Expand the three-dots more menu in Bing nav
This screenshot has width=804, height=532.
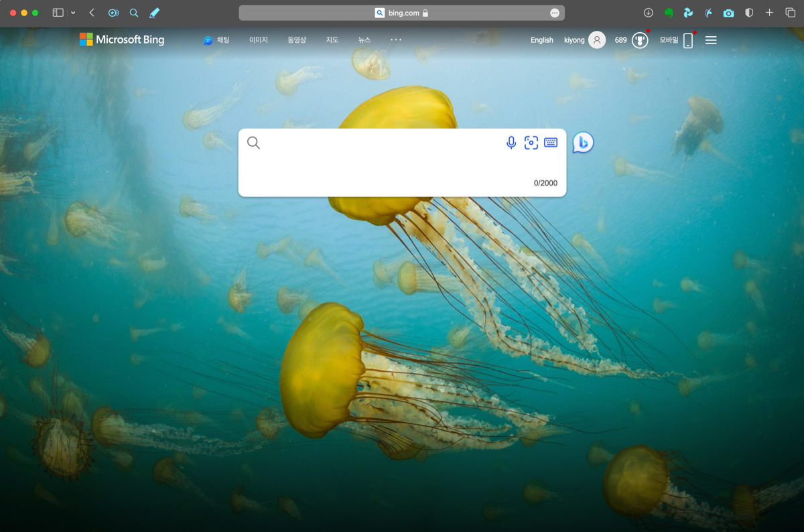[396, 40]
